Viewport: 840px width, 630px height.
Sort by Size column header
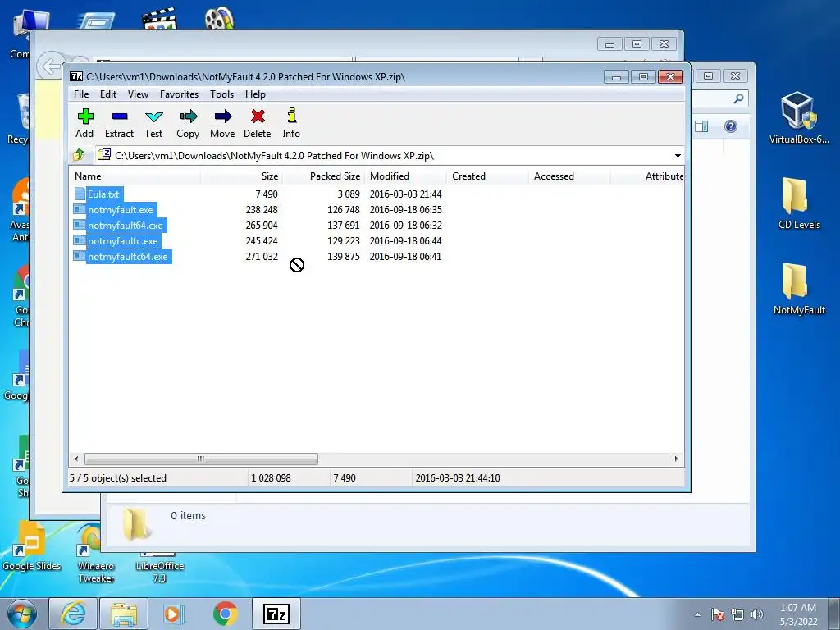(x=242, y=176)
